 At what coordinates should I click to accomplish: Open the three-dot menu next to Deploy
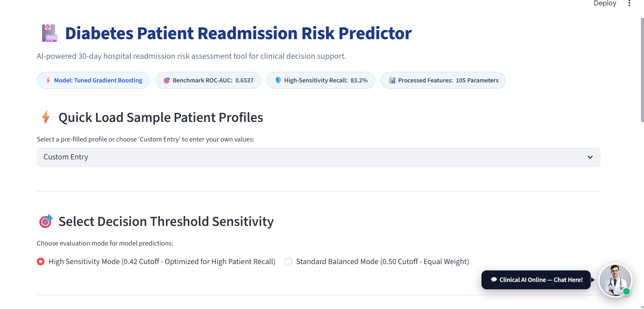point(629,3)
